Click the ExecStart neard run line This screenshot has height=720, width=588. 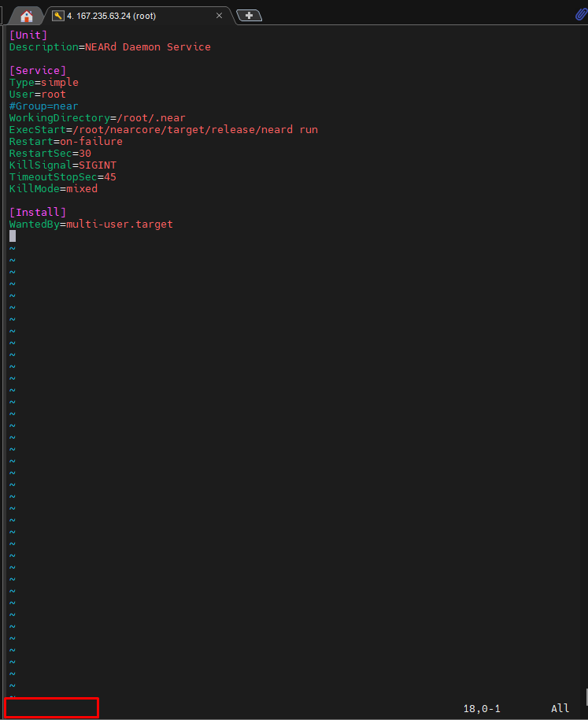pos(164,129)
